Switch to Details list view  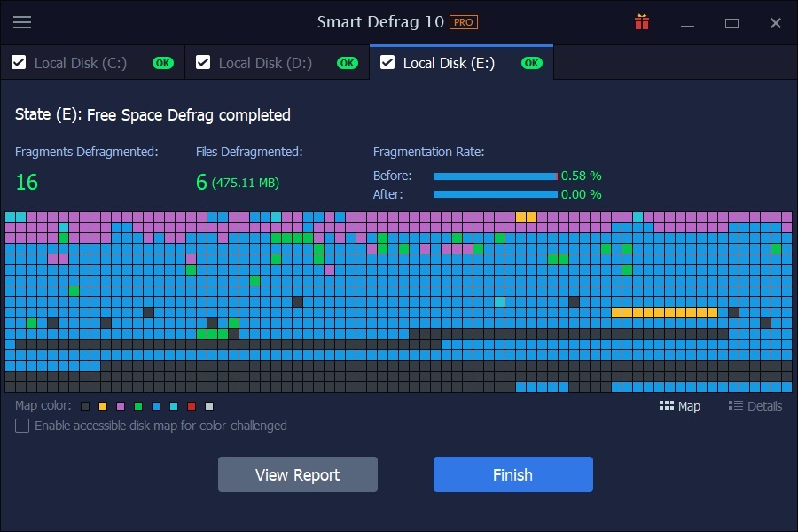[755, 405]
